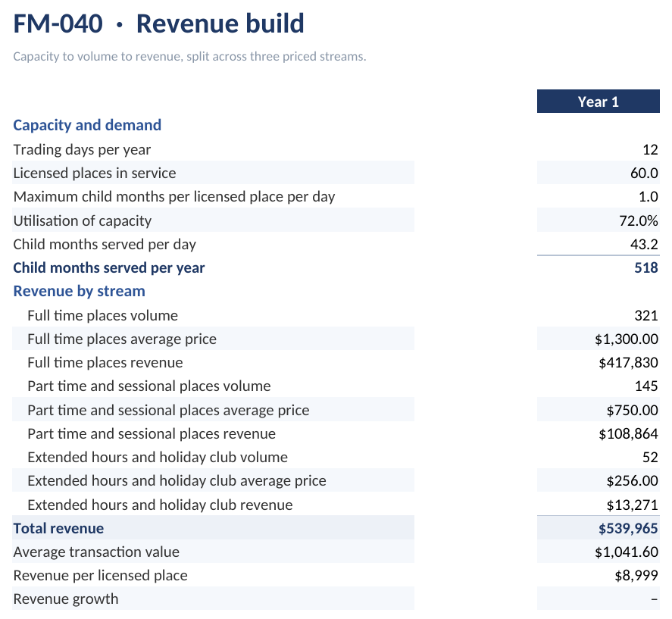Click Maximum child months per licensed place label

click(174, 197)
